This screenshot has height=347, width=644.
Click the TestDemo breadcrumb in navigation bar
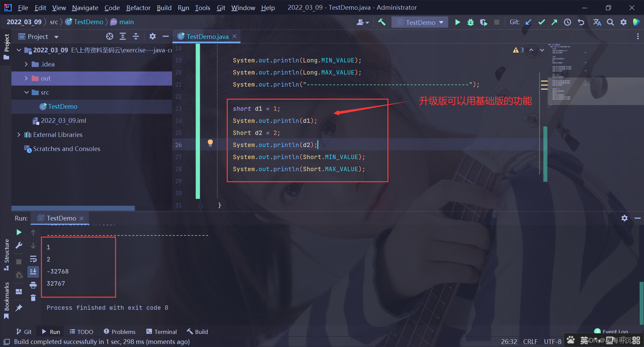(85, 22)
